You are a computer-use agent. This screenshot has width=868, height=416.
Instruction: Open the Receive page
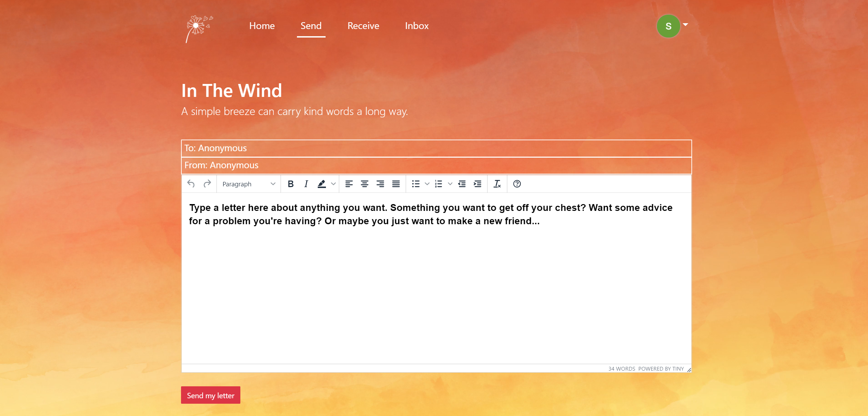(363, 26)
